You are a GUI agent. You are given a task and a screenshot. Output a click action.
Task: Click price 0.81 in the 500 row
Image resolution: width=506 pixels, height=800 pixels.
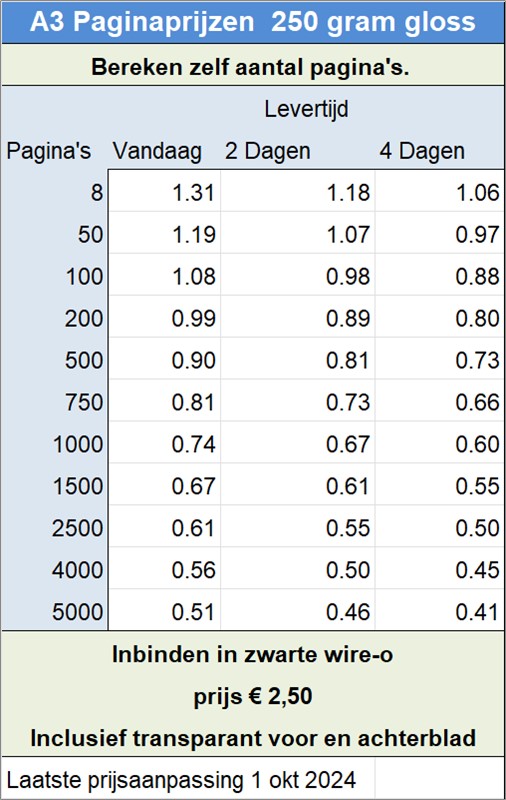point(298,360)
